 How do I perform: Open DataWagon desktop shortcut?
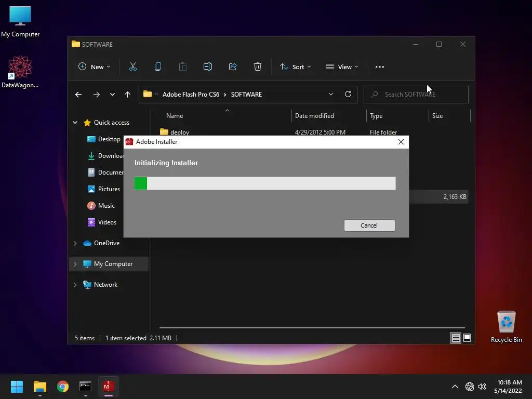click(20, 72)
